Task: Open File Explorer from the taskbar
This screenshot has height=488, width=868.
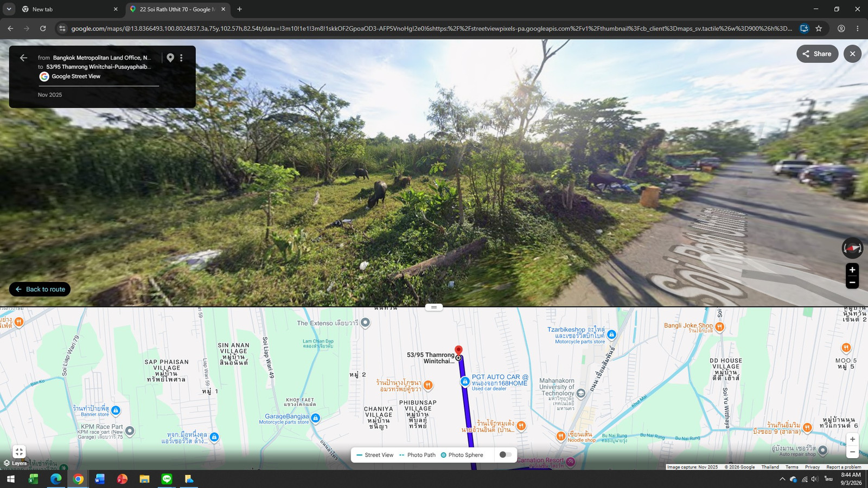Action: tap(144, 479)
